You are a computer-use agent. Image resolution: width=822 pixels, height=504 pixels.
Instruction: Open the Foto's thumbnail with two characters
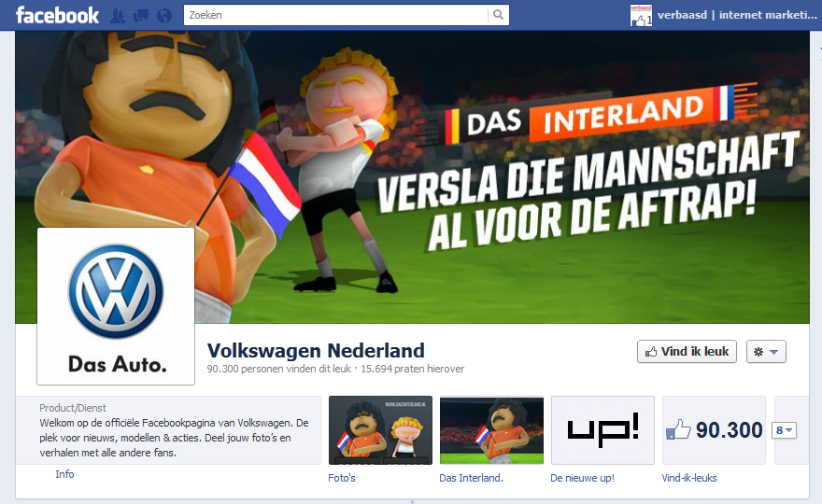pyautogui.click(x=380, y=430)
